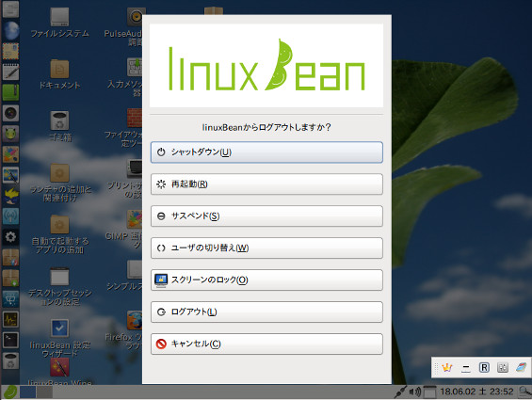The image size is (532, 400).
Task: Open the system monitor graph launcher
Action: pyautogui.click(x=10, y=320)
